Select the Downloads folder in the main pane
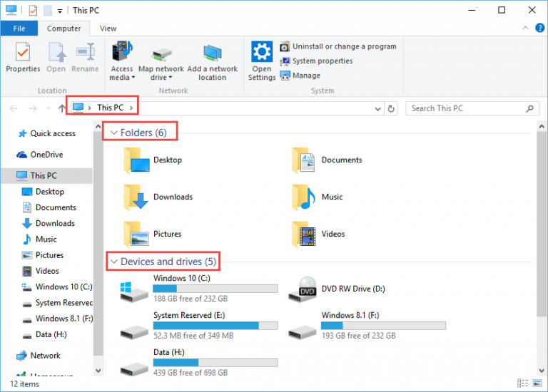 pyautogui.click(x=158, y=197)
